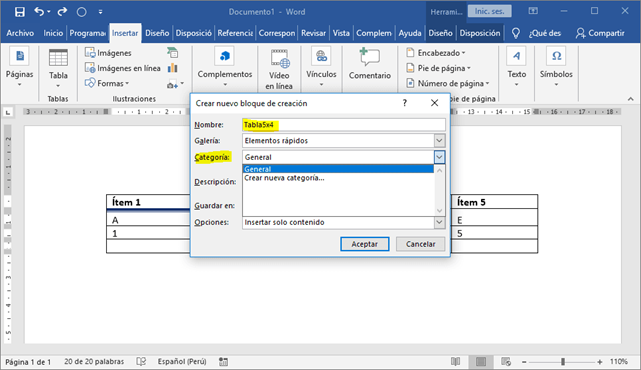
Task: Click the Cancelar button
Action: pos(420,244)
